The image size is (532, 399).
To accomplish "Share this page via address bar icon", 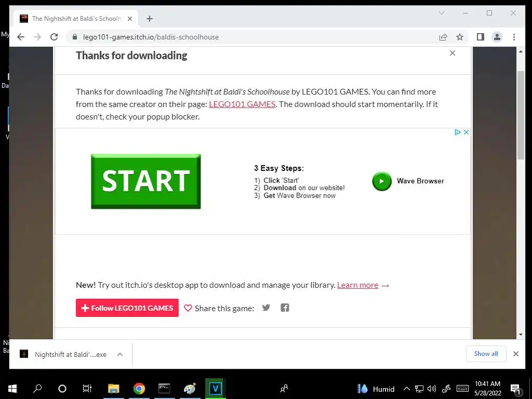I will (443, 37).
